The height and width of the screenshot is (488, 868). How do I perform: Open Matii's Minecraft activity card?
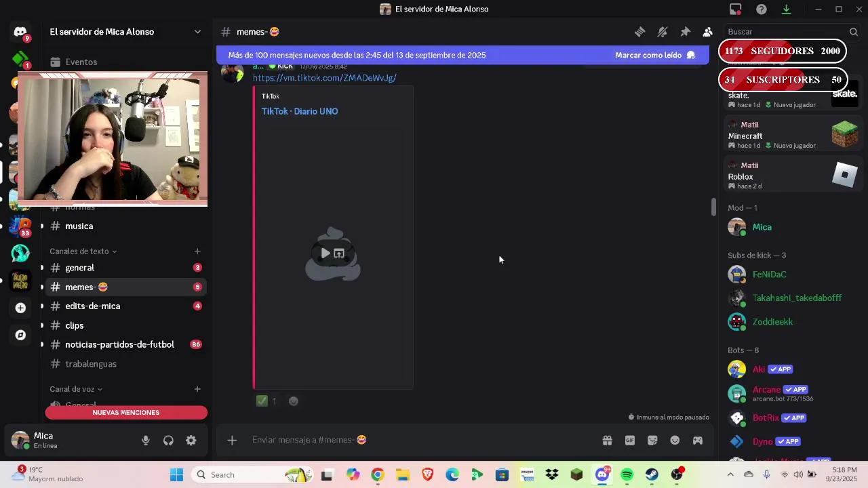pos(792,135)
